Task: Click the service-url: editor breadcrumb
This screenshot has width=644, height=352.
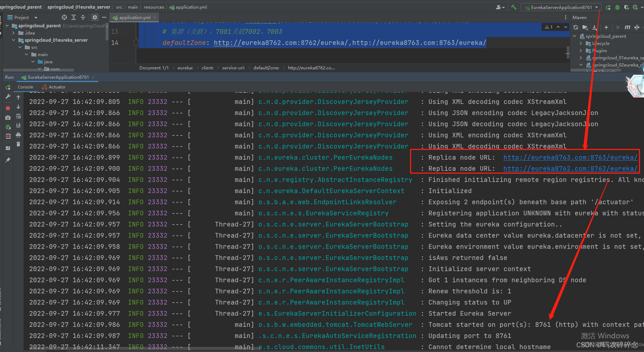Action: tap(233, 68)
